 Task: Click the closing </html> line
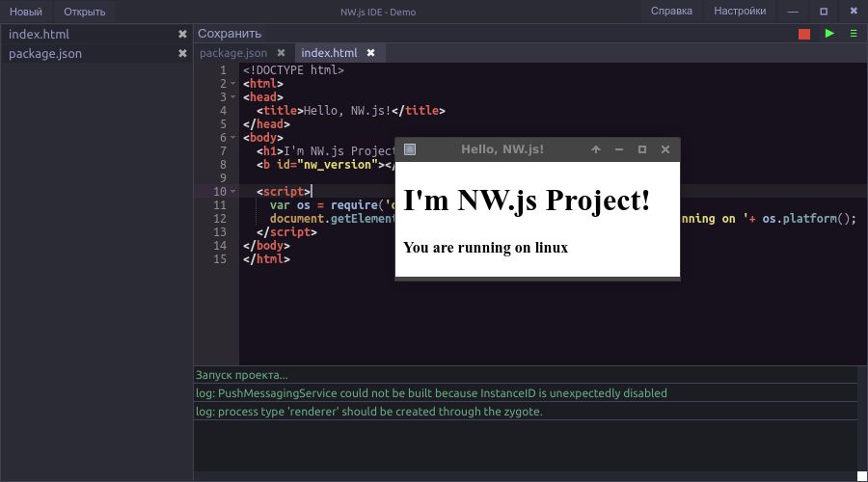(266, 259)
